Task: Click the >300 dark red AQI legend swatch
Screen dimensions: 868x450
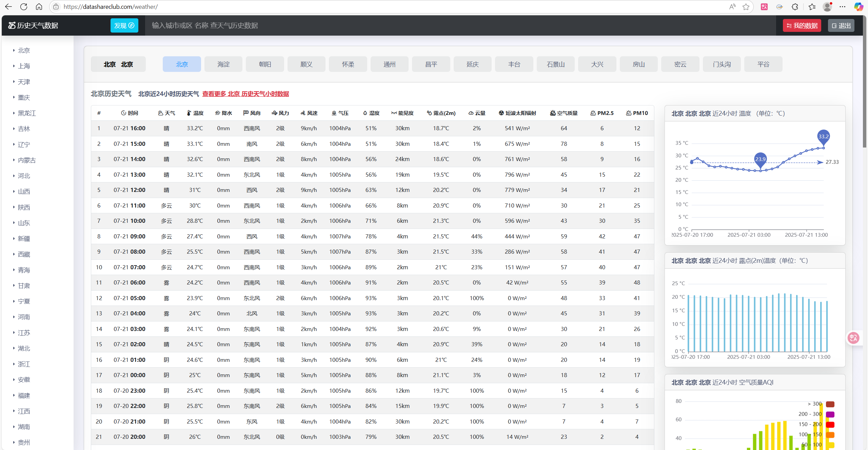Action: [x=830, y=404]
